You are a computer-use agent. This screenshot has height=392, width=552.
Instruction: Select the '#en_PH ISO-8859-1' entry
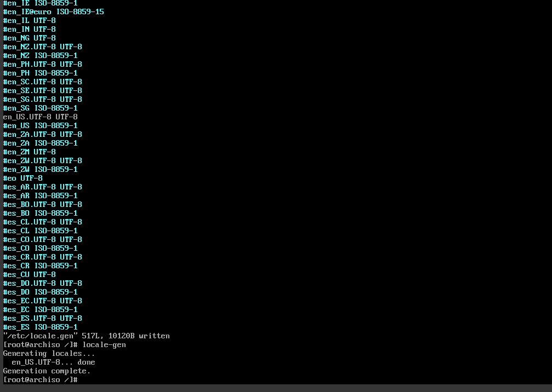point(40,73)
